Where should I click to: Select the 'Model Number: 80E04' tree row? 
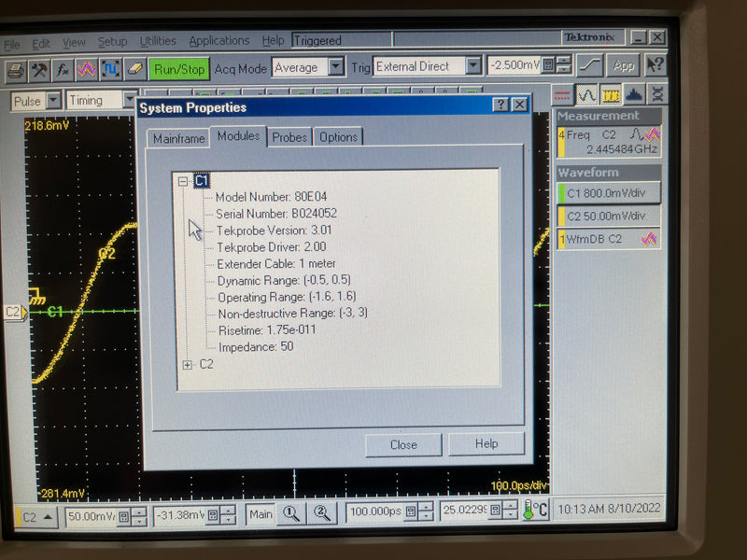271,197
